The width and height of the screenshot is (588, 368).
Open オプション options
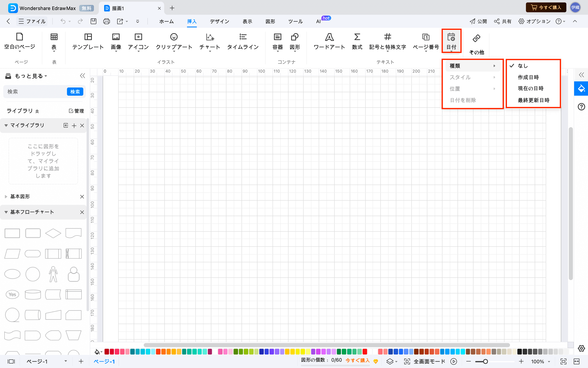(534, 21)
